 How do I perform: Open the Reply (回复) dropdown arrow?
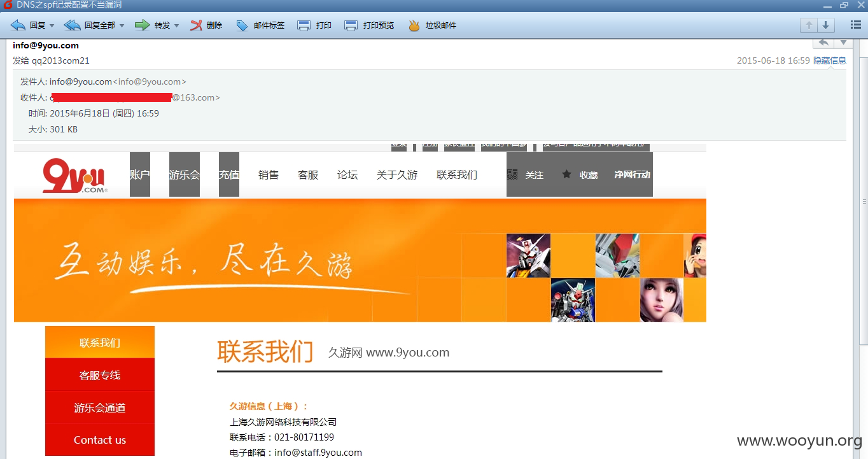52,26
